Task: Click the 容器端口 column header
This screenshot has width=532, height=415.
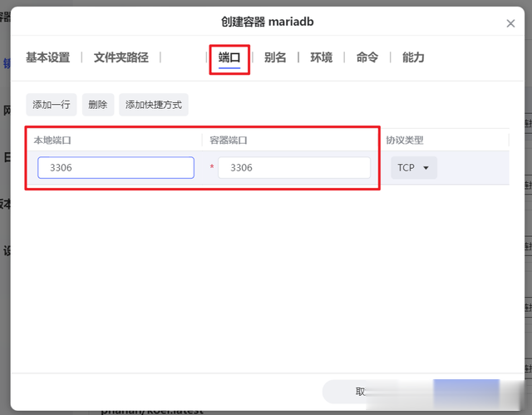Action: pos(229,141)
